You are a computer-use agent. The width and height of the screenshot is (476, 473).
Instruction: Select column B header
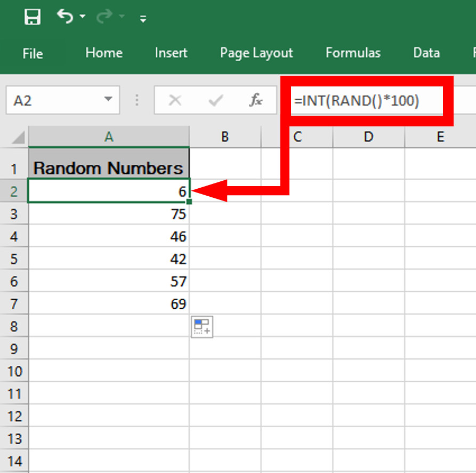pyautogui.click(x=225, y=137)
